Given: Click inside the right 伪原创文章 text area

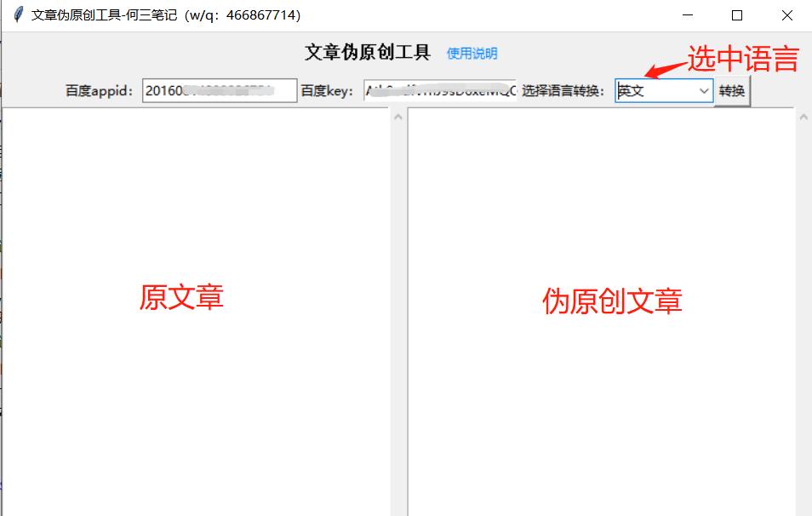Looking at the screenshot, I should pos(601,383).
